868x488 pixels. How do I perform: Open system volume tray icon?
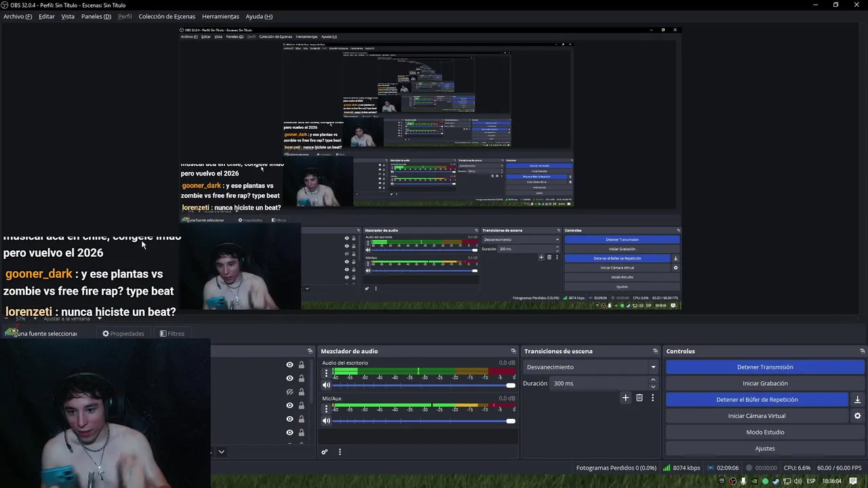click(797, 481)
